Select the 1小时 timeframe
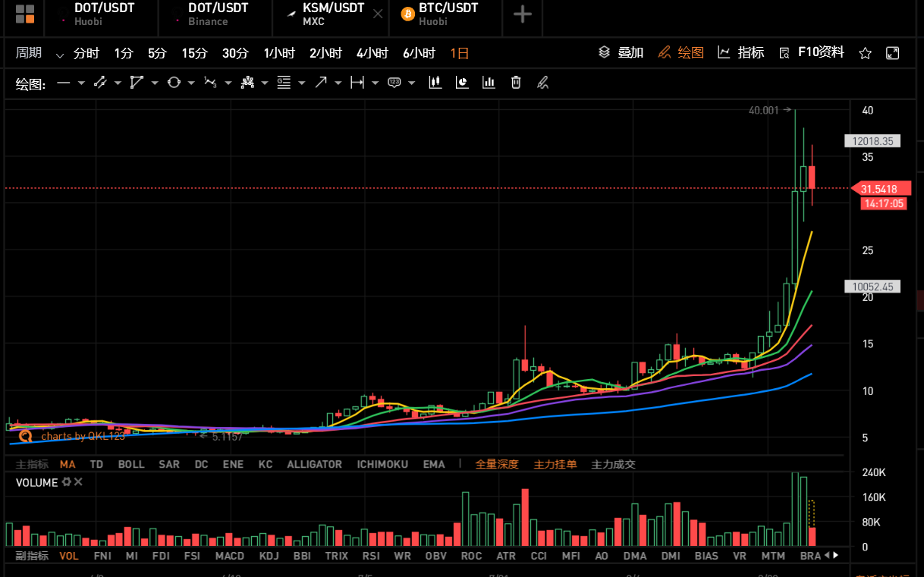 pyautogui.click(x=279, y=53)
